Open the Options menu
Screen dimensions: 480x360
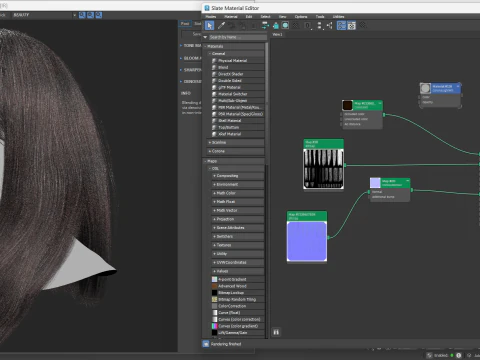click(301, 16)
